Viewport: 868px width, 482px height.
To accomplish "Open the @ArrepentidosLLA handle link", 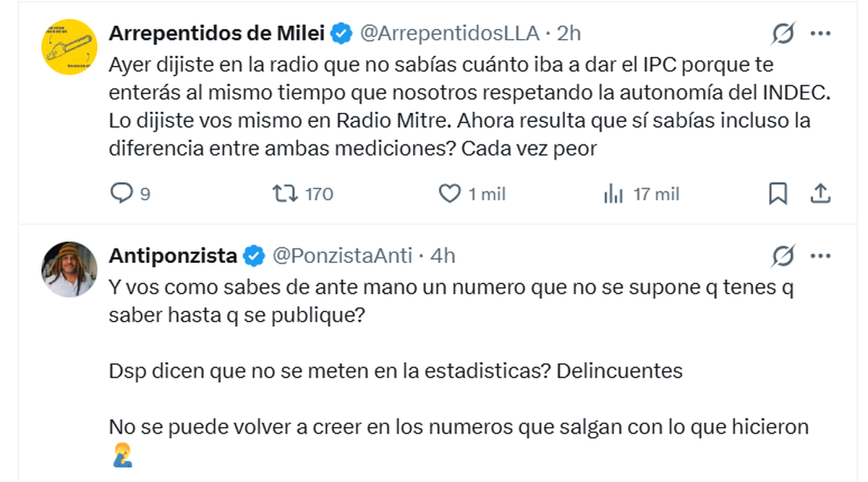I will tap(449, 33).
